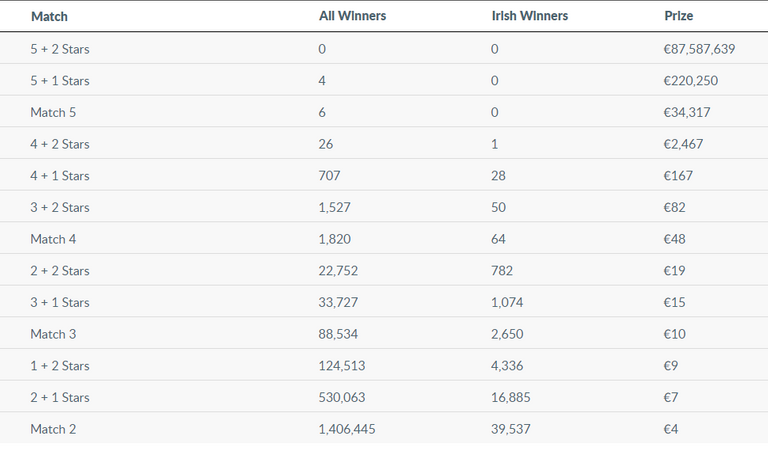Click the €87,587,639 jackpot prize cell
This screenshot has height=452, width=768.
coord(699,49)
